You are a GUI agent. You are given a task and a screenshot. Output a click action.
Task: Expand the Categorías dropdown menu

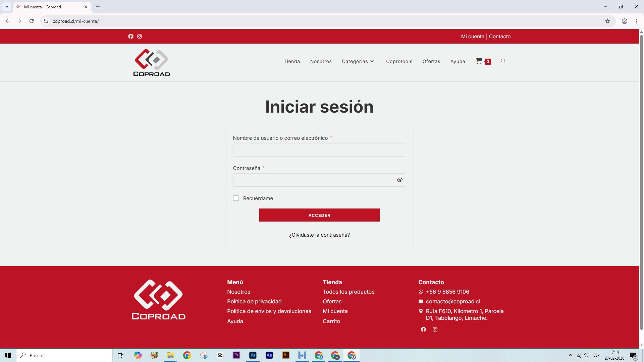358,61
